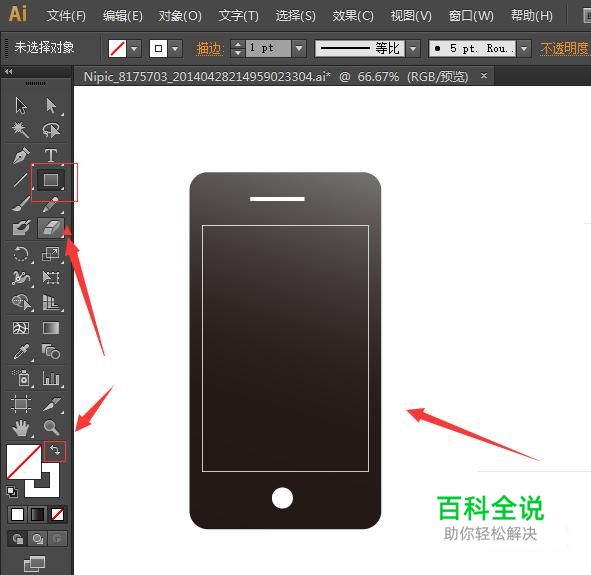Screen dimensions: 591x575
Task: Apply None mode button
Action: point(57,514)
